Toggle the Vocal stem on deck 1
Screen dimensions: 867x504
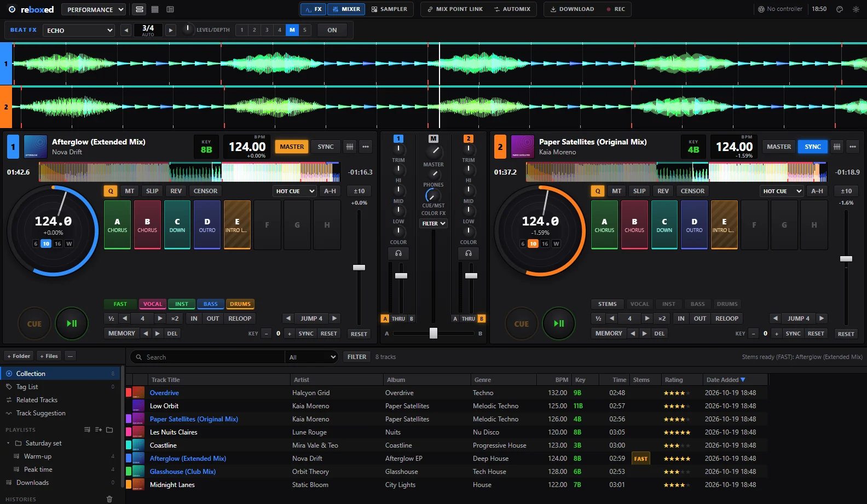pos(153,304)
